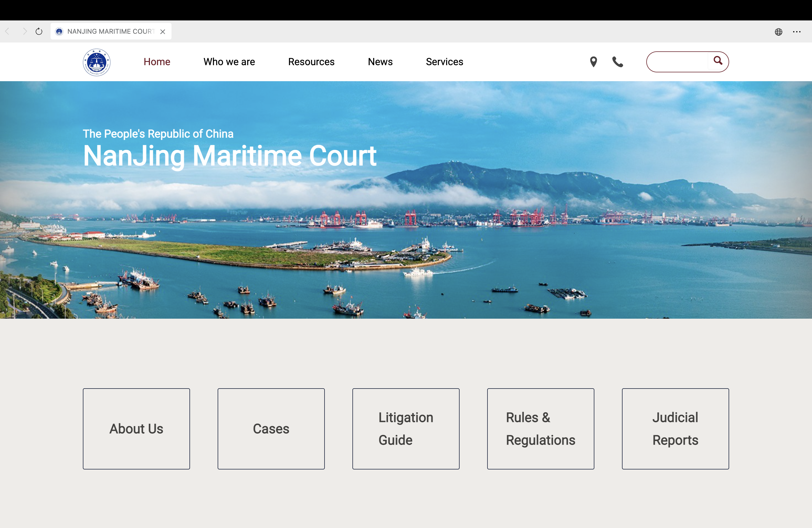Select the NANJING MARITIME COURT browser tab

pyautogui.click(x=111, y=31)
